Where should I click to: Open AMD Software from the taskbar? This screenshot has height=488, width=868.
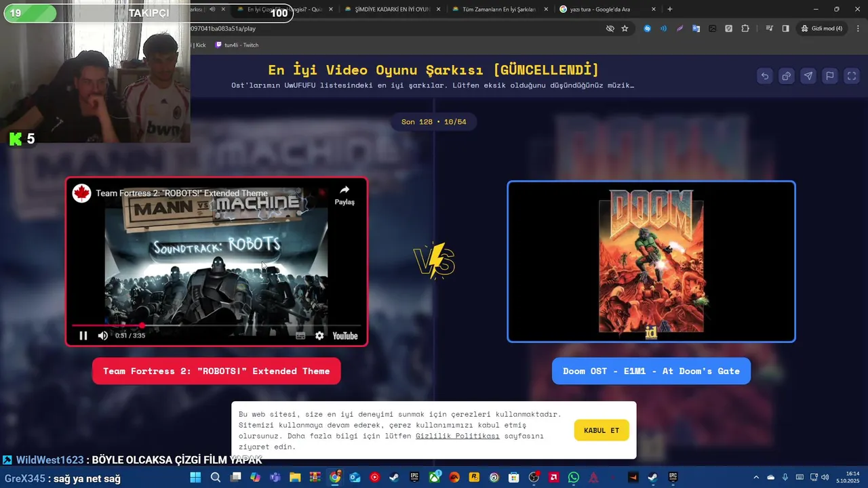[x=554, y=477]
